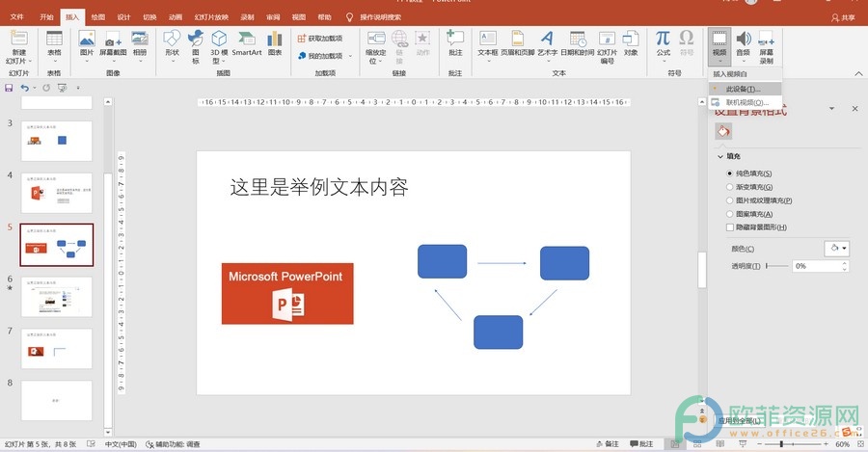Customize quick access toolbar dropdown
868x452 pixels.
pos(78,88)
